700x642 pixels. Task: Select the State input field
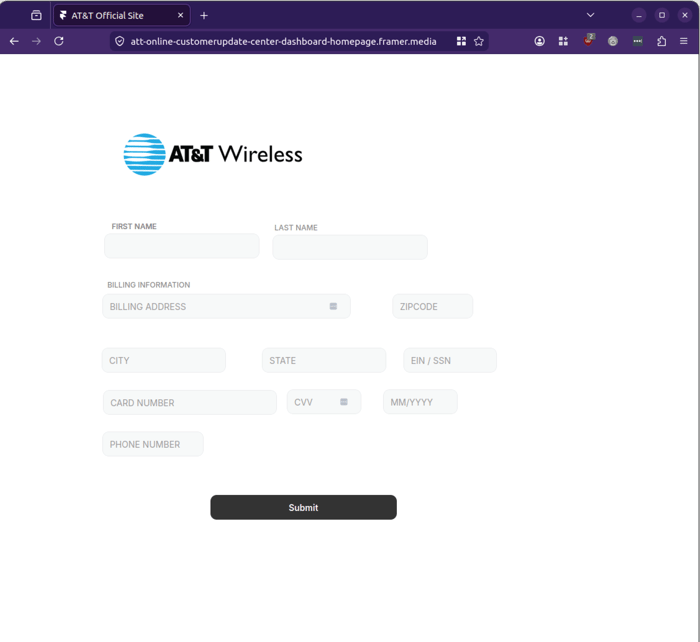coord(324,360)
